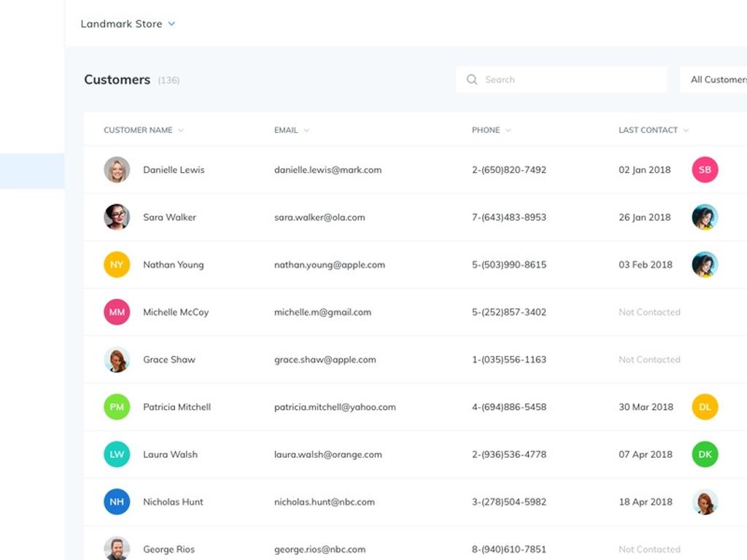Click last contact date 07 Apr 2018
Screen dimensions: 747x560
(646, 454)
